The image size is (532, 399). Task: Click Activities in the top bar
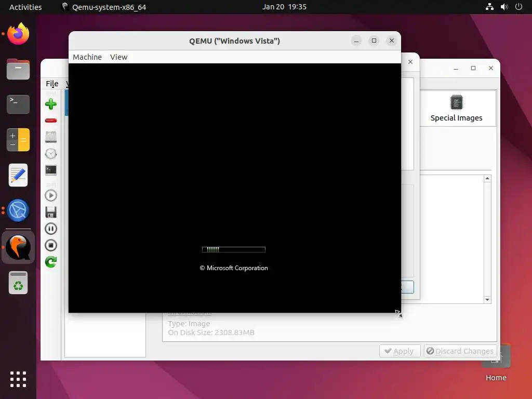tap(25, 7)
